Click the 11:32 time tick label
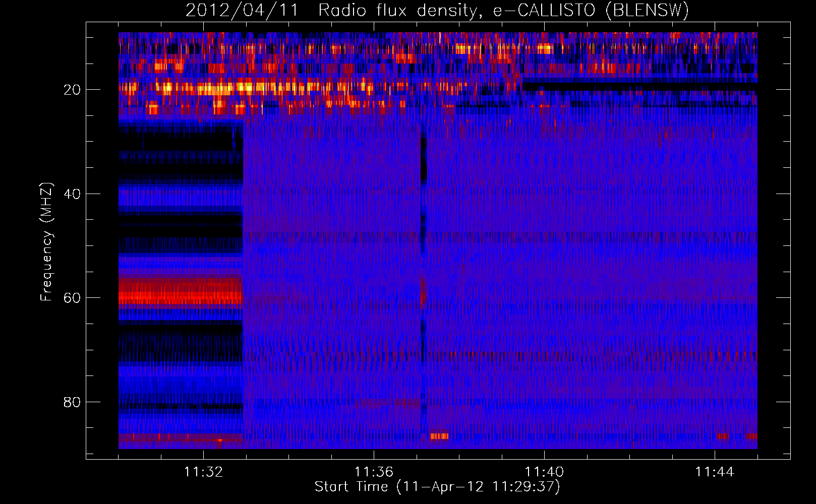The image size is (816, 504). (203, 472)
